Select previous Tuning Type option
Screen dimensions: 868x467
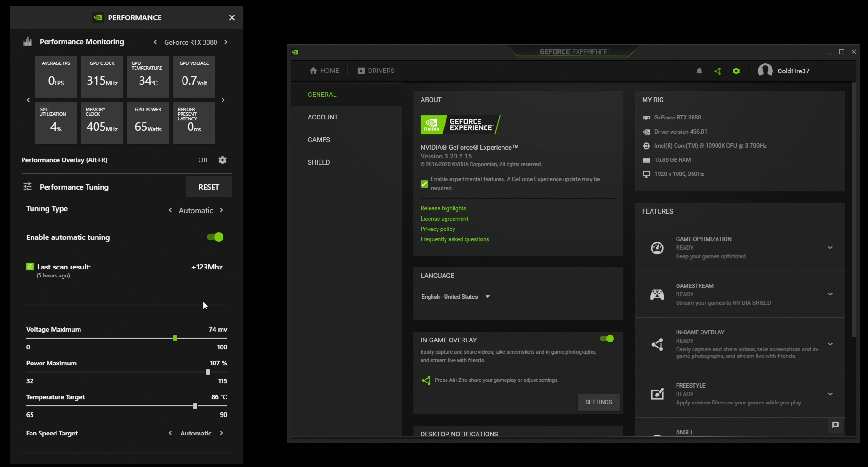(x=170, y=210)
